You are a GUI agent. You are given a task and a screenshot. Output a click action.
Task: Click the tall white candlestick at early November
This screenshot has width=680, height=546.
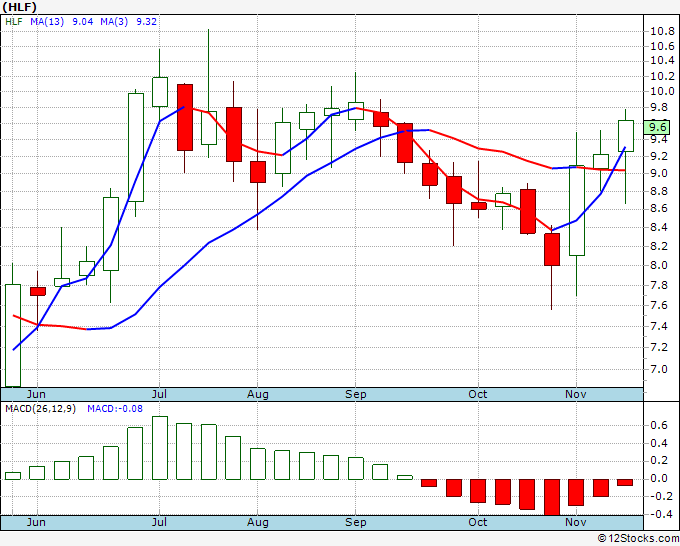click(577, 211)
